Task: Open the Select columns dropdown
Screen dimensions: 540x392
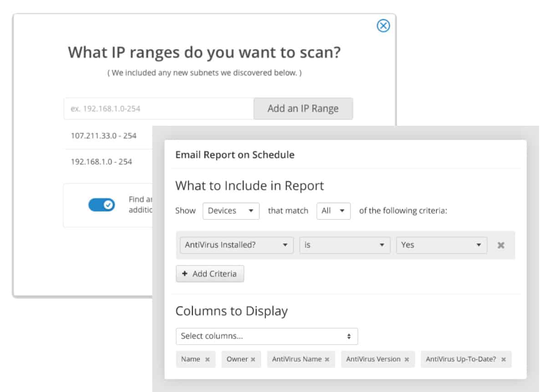Action: [x=266, y=336]
